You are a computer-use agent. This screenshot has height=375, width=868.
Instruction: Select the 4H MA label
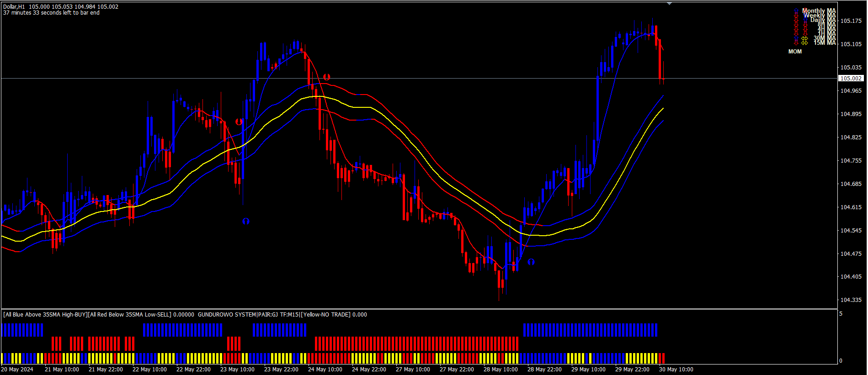826,29
